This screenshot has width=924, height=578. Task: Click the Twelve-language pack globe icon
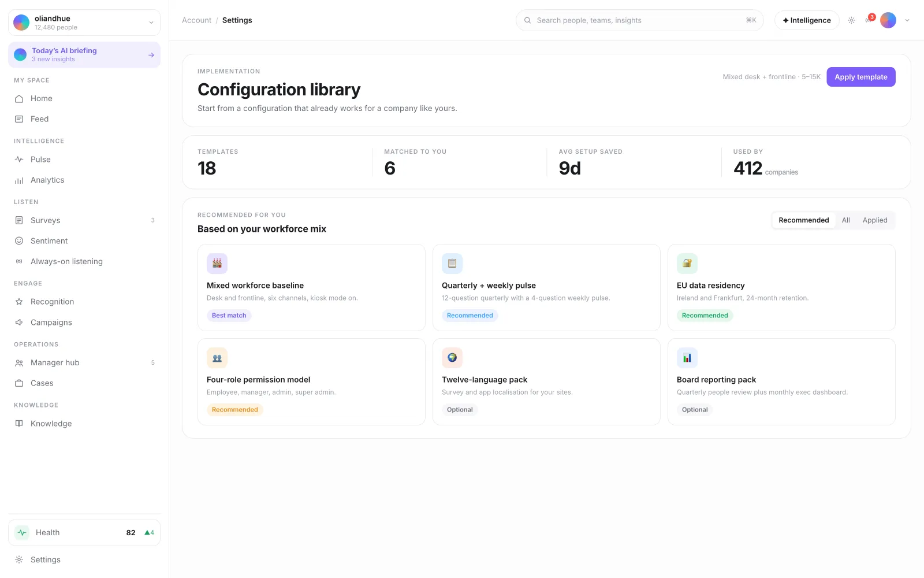pyautogui.click(x=452, y=358)
